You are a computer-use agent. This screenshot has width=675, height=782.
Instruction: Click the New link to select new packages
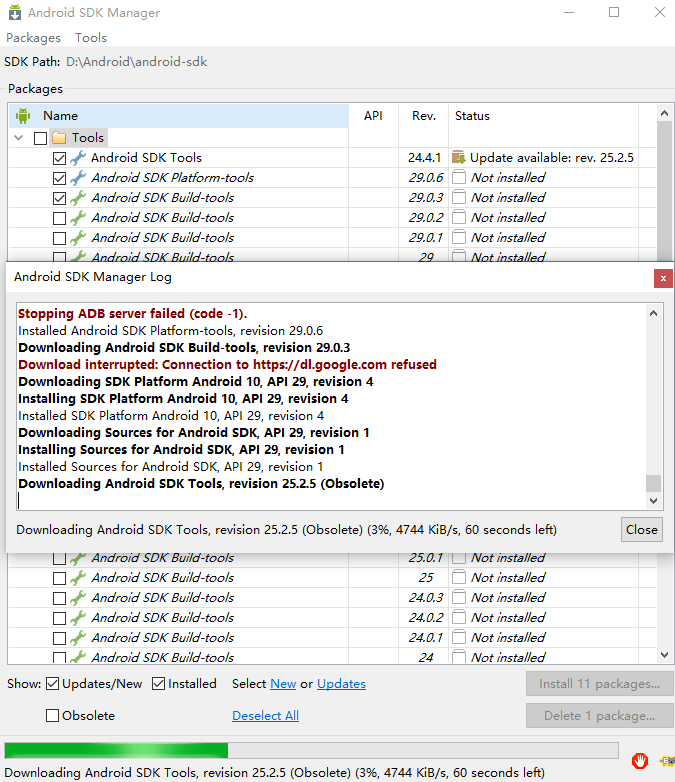(x=283, y=684)
